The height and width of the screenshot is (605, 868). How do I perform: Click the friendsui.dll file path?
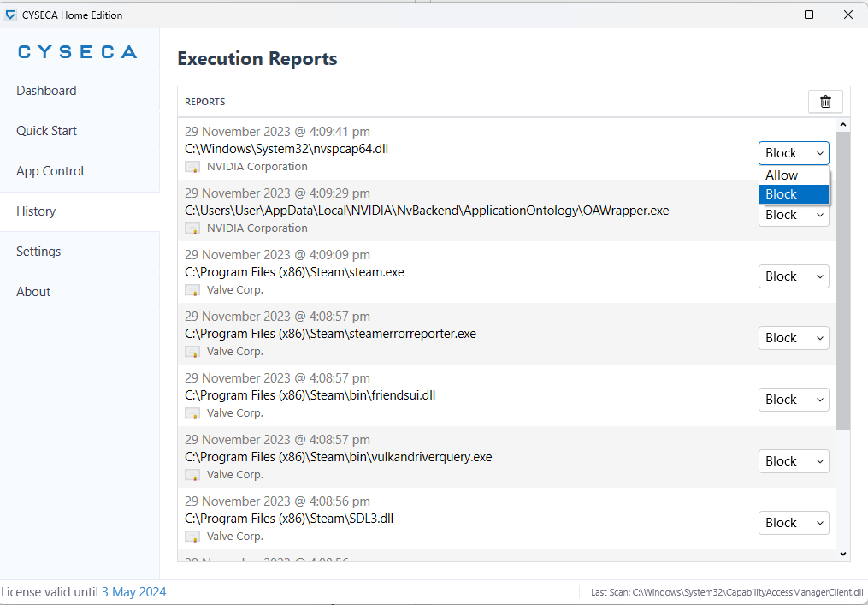click(x=310, y=395)
